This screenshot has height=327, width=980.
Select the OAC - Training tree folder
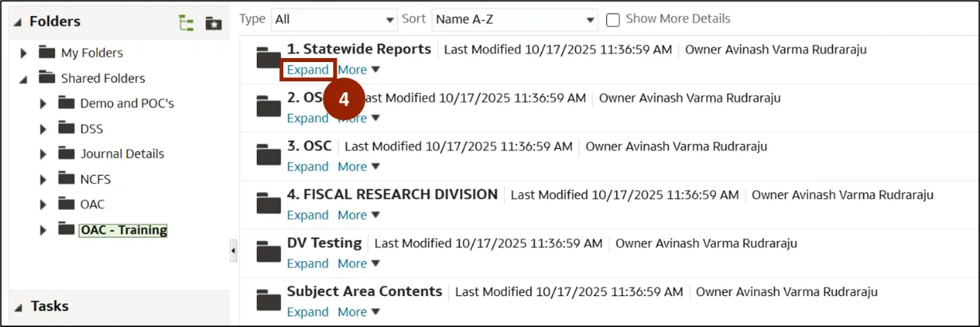pos(122,230)
